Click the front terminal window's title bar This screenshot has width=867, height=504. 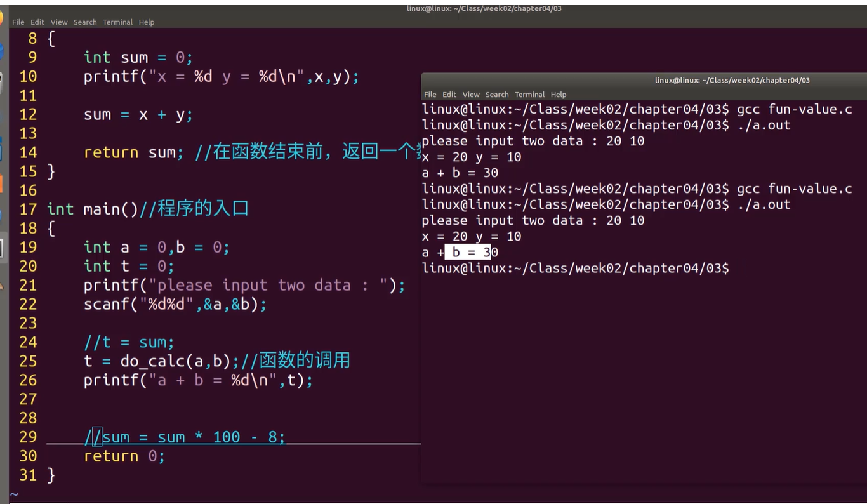point(644,81)
